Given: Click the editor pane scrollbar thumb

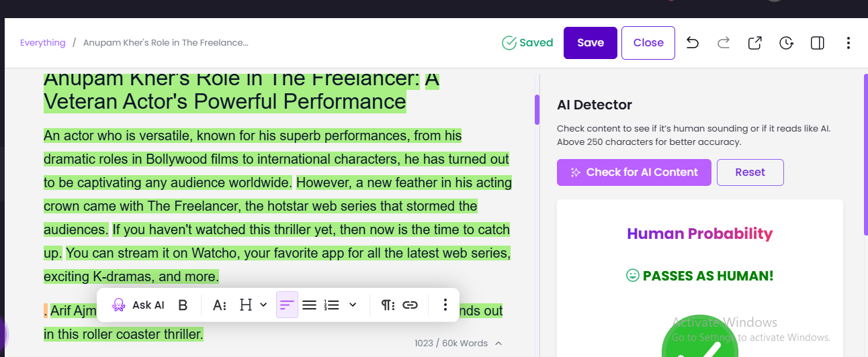Looking at the screenshot, I should coord(537,110).
